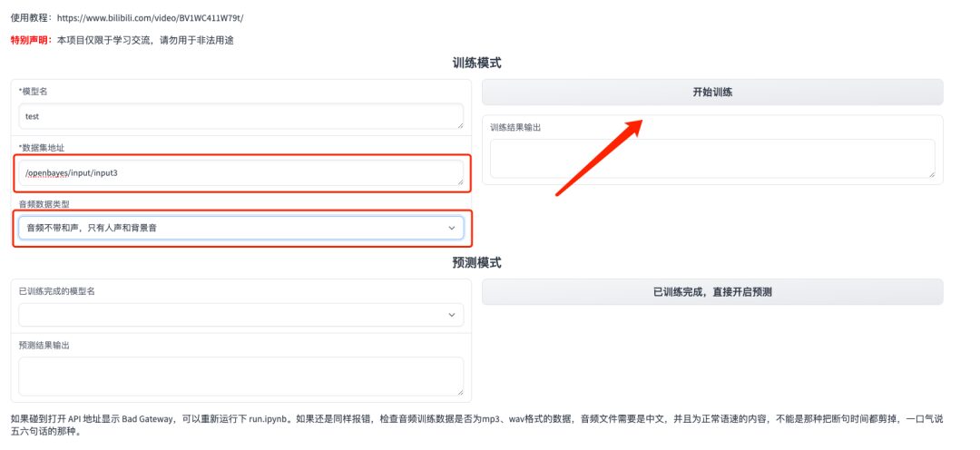Click the 数据集地址 field with /openbayes/input/input3
This screenshot has height=450, width=980.
[x=240, y=172]
